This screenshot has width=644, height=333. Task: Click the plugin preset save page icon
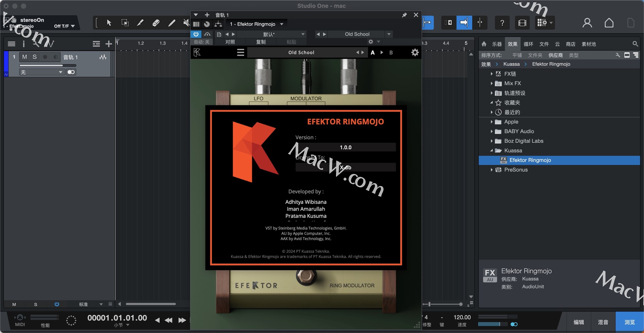coord(219,34)
